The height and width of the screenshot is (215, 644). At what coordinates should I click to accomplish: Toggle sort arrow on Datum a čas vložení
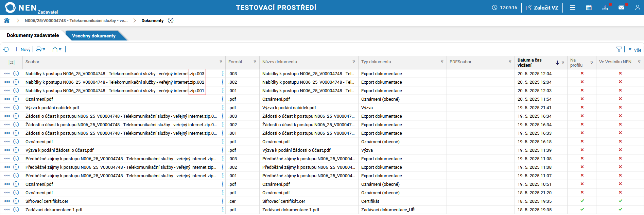[x=557, y=63]
